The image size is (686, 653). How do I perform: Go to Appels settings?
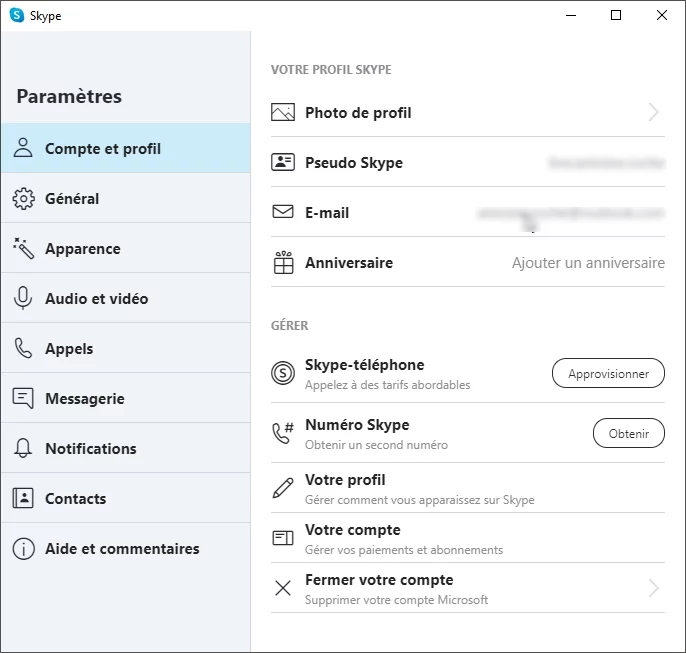[126, 348]
